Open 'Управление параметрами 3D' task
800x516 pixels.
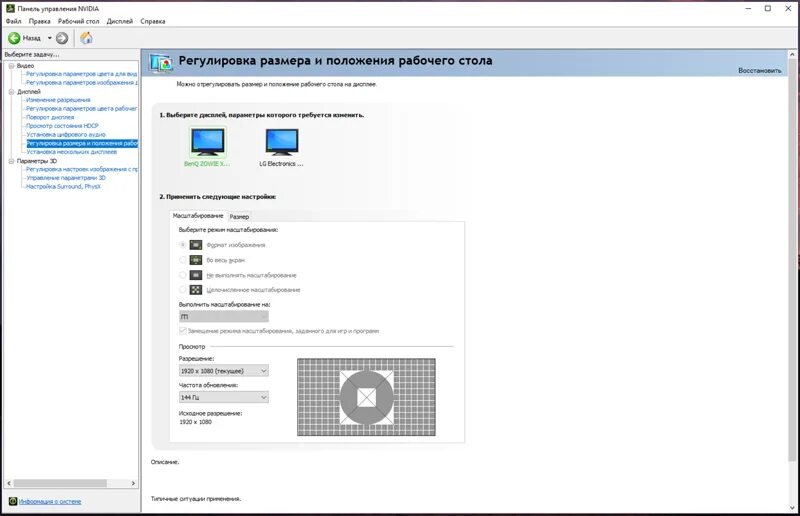click(66, 178)
